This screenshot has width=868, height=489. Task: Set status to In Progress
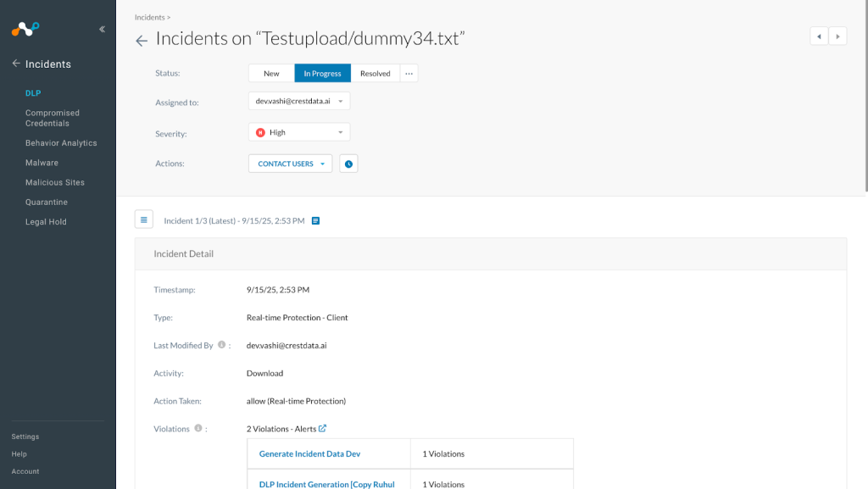point(322,73)
